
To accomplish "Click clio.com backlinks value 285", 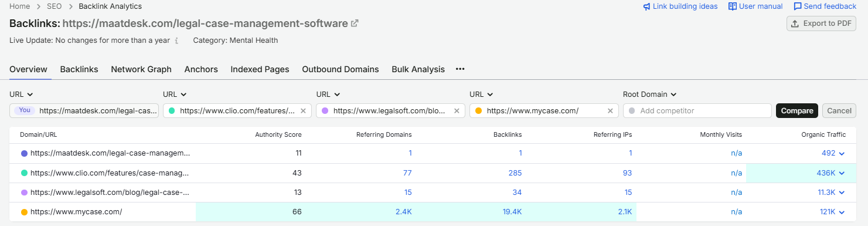I will tap(515, 173).
